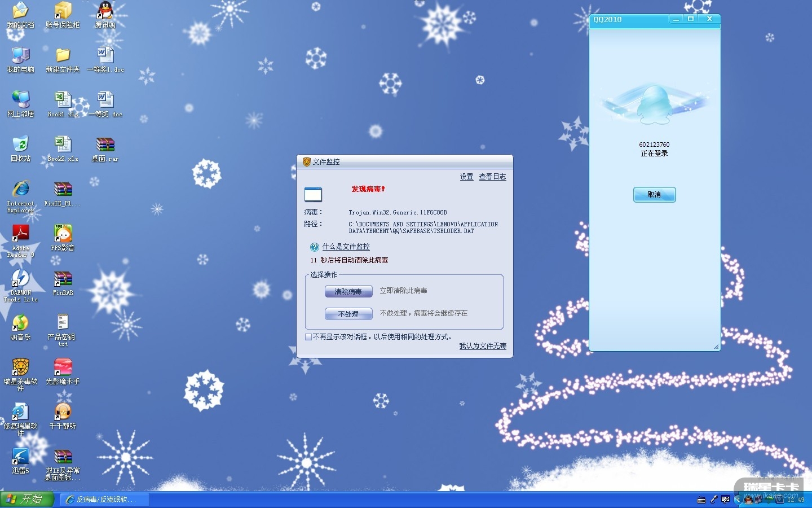The image size is (812, 508).
Task: Click the 回收站 recycle bin icon
Action: click(x=20, y=149)
